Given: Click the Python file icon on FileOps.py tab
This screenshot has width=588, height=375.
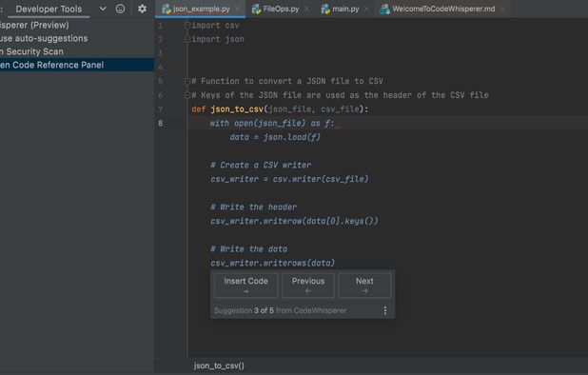Looking at the screenshot, I should (x=256, y=9).
